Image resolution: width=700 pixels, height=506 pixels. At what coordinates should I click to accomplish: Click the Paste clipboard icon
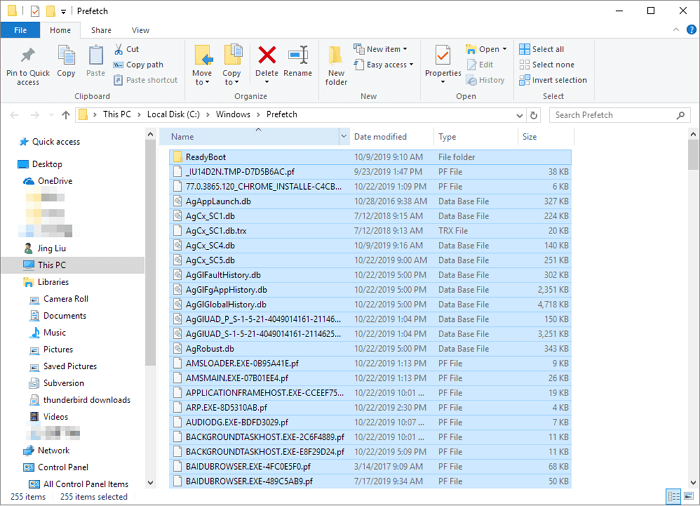[x=96, y=55]
